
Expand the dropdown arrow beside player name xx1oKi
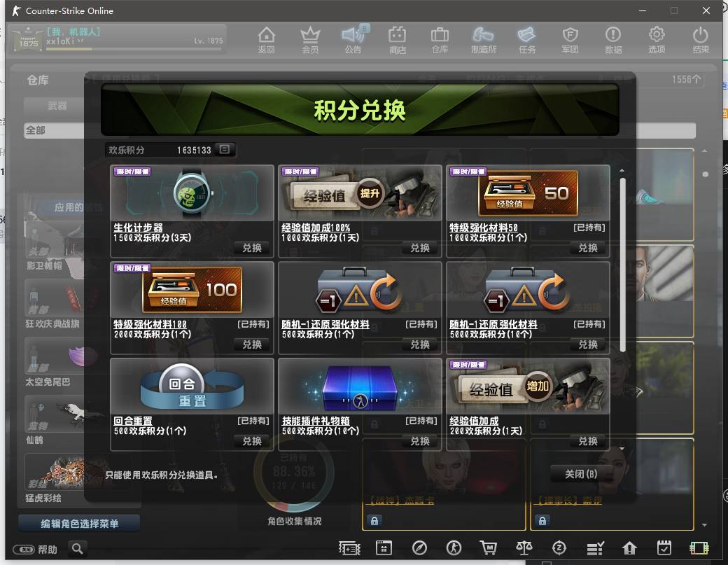point(80,41)
